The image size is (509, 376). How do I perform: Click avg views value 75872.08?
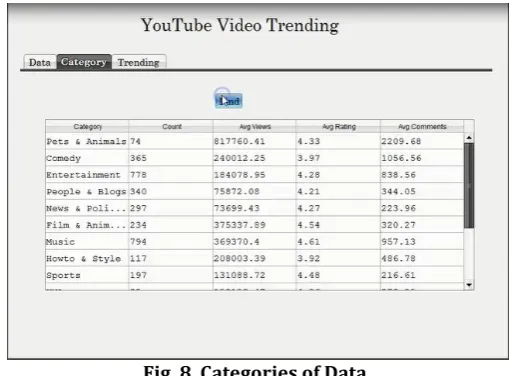pos(237,191)
